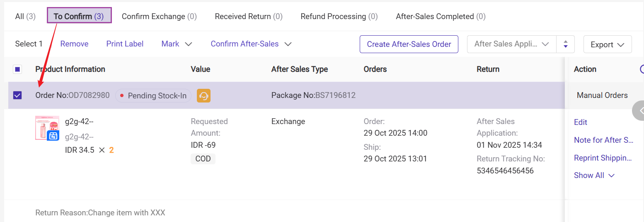The image size is (644, 222).
Task: Click the blue badge on product image
Action: (x=53, y=135)
